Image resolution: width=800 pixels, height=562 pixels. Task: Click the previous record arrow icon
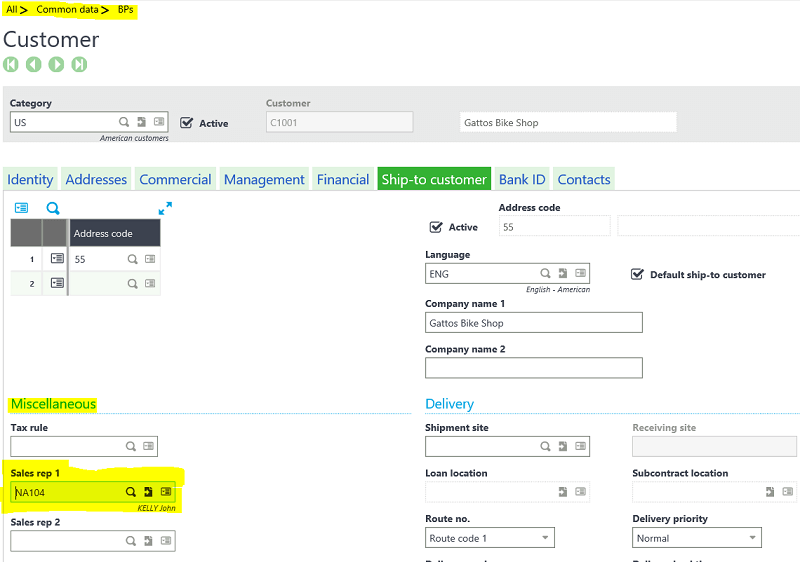point(34,64)
